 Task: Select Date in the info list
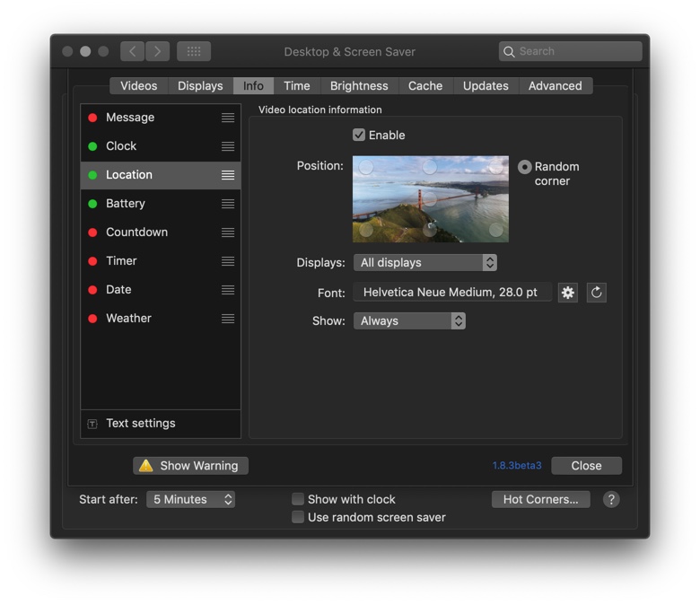coord(161,290)
